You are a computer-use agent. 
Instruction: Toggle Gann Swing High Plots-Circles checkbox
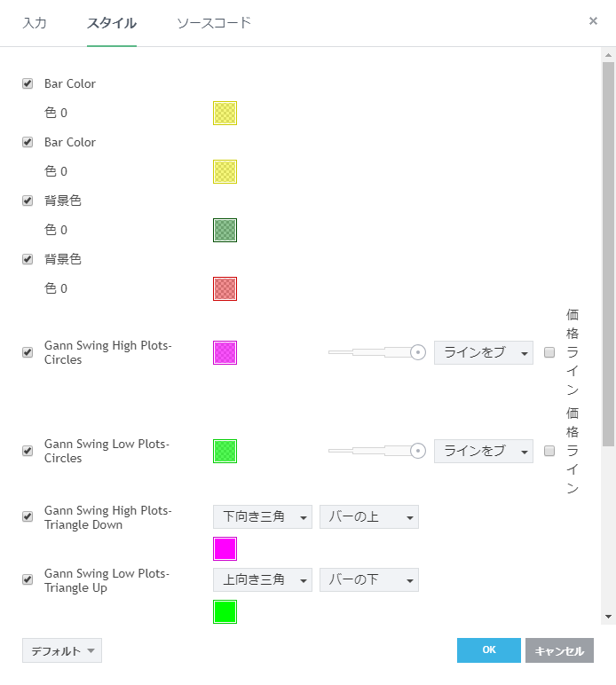[28, 352]
